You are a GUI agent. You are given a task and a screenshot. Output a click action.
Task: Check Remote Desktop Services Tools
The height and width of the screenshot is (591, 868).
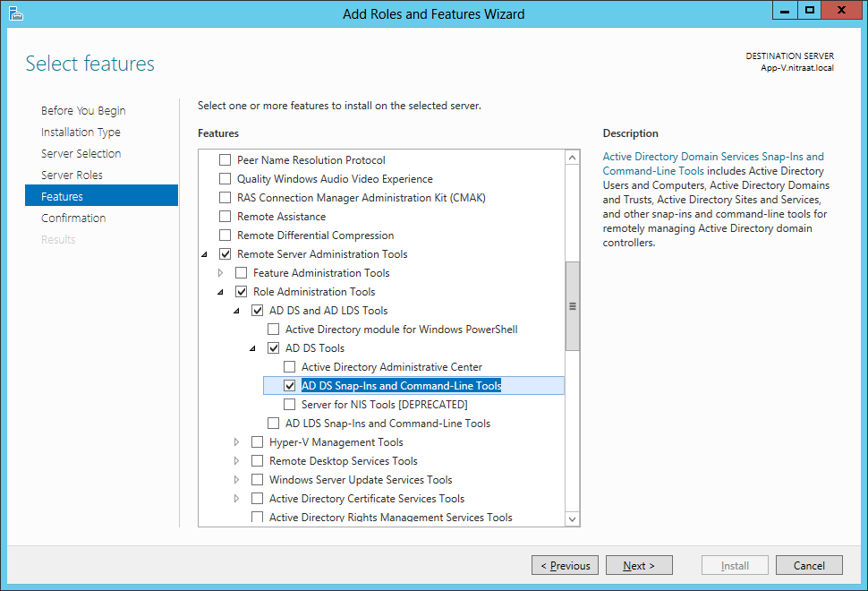[257, 461]
